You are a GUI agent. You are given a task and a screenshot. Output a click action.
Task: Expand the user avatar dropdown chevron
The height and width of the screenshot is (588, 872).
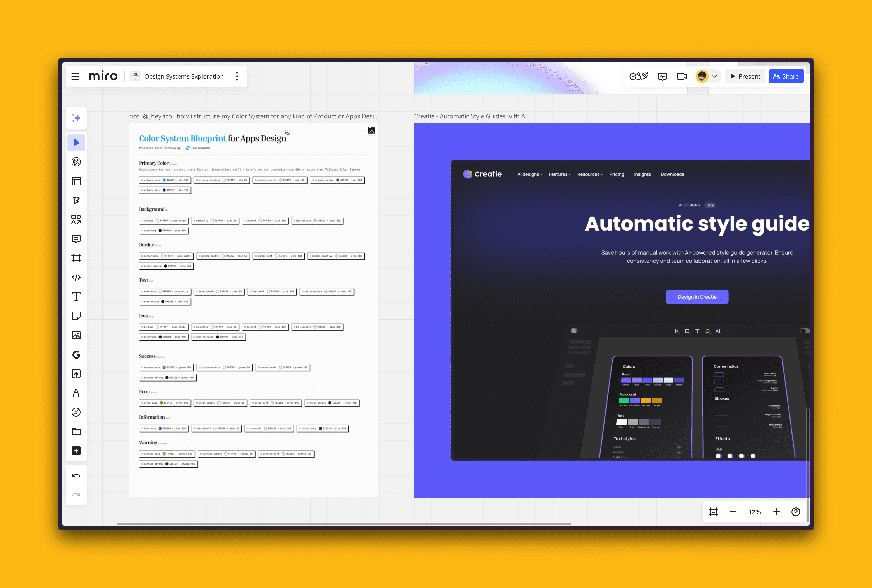click(x=715, y=76)
